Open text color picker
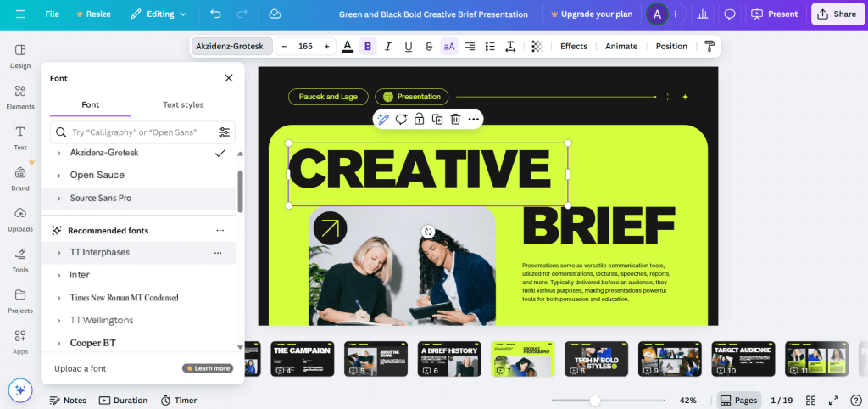This screenshot has height=409, width=868. click(347, 47)
